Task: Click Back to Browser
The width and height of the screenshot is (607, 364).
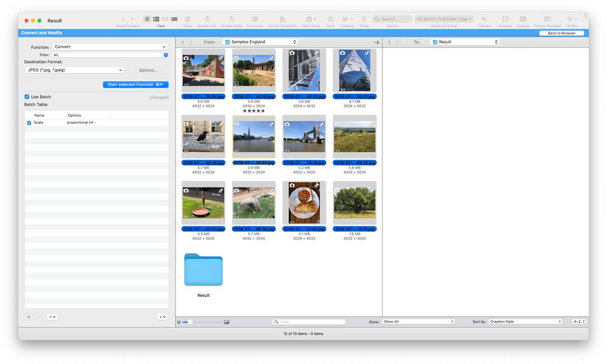Action: click(x=563, y=33)
